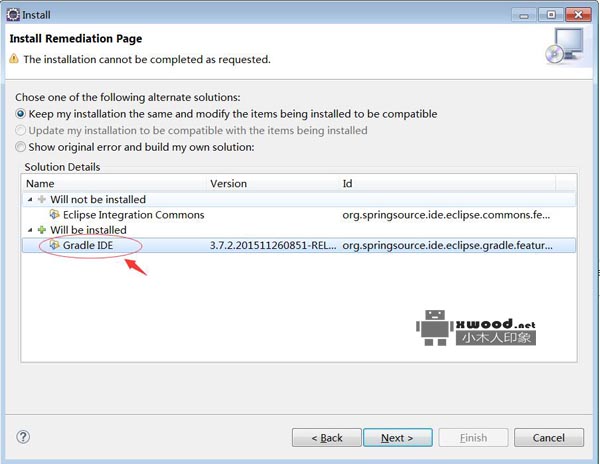Click the org.springsource.ide.eclipse.gradle.featur... id cell
Viewport: 600px width, 464px height.
coord(447,246)
